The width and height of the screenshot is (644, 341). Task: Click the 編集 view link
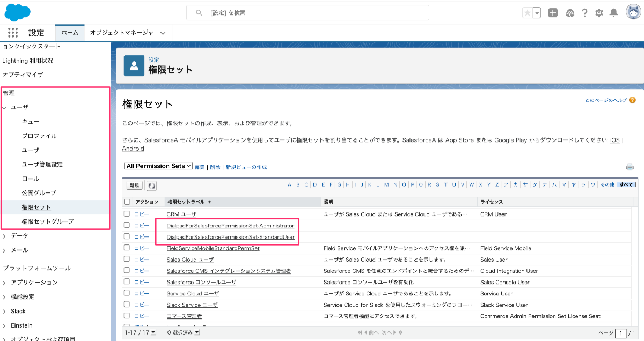coord(200,167)
